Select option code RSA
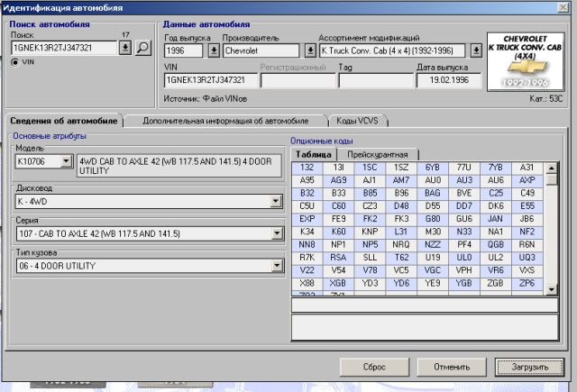577x392 pixels. 339,258
